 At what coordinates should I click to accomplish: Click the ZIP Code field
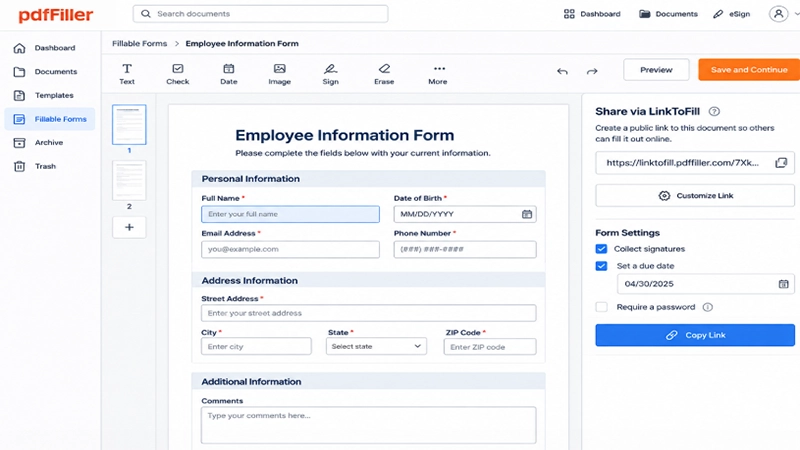click(x=490, y=347)
